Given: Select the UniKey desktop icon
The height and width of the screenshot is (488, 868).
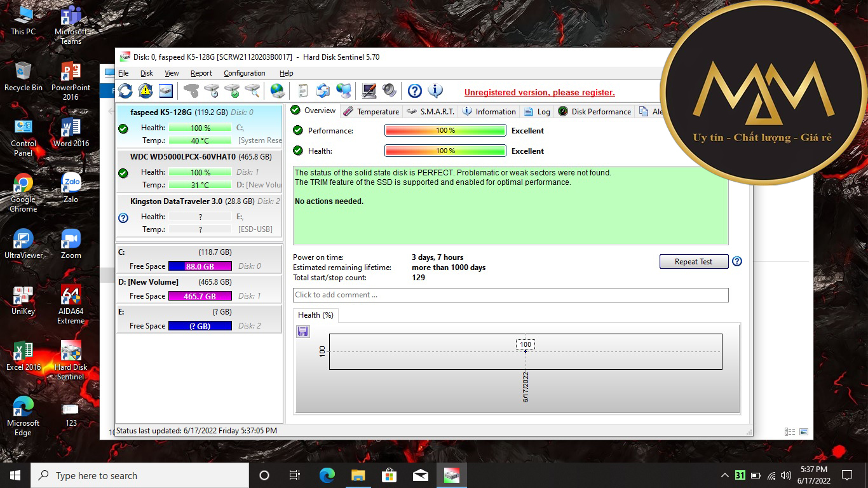Looking at the screenshot, I should pyautogui.click(x=24, y=301).
